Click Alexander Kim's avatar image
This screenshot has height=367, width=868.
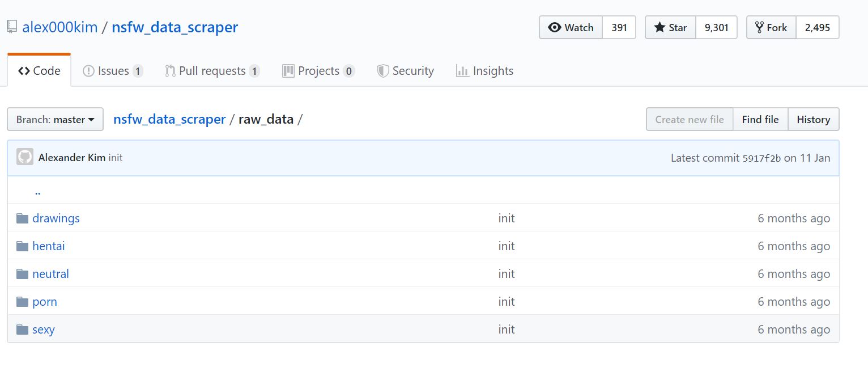[x=25, y=157]
